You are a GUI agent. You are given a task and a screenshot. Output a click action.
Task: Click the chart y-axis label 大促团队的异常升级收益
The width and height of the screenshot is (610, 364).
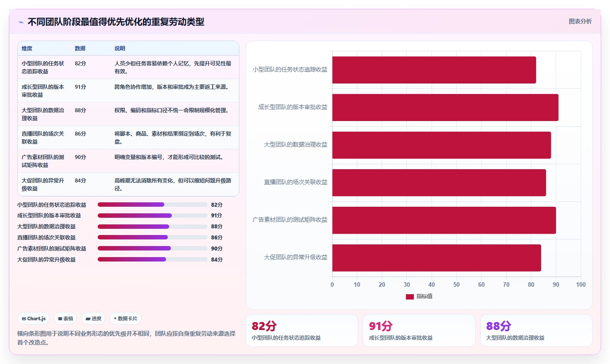296,257
